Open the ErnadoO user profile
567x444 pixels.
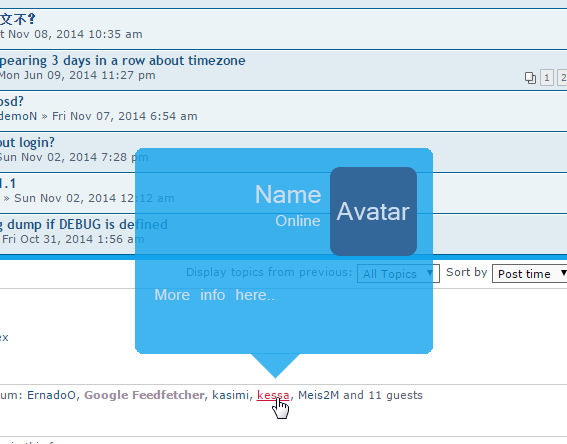pos(51,395)
